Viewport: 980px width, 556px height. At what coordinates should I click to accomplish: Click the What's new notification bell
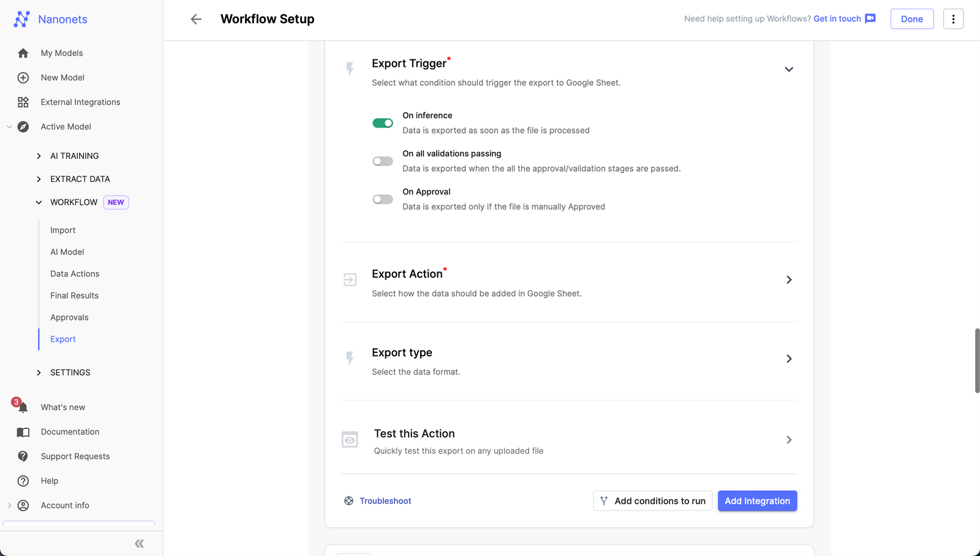click(x=23, y=407)
